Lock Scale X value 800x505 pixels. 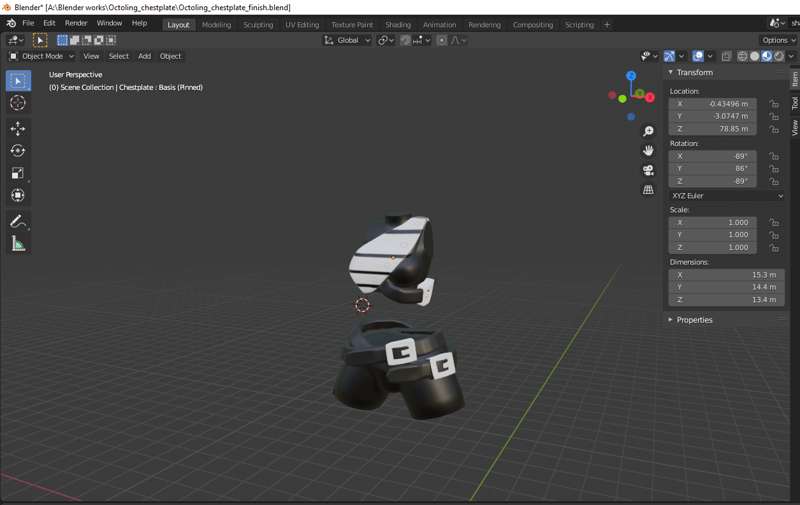pos(774,223)
